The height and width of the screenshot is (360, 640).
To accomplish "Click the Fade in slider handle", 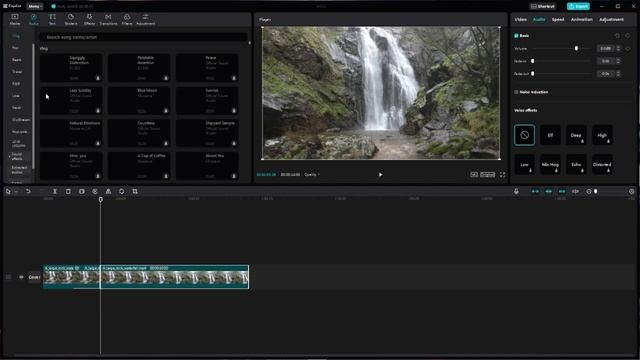I will 533,61.
